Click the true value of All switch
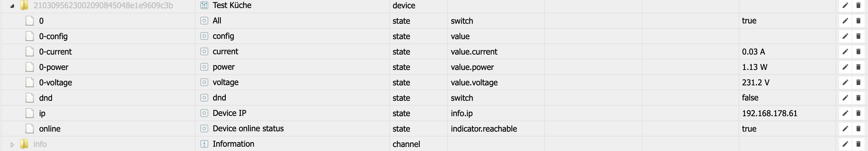Image resolution: width=868 pixels, height=151 pixels. coord(749,21)
